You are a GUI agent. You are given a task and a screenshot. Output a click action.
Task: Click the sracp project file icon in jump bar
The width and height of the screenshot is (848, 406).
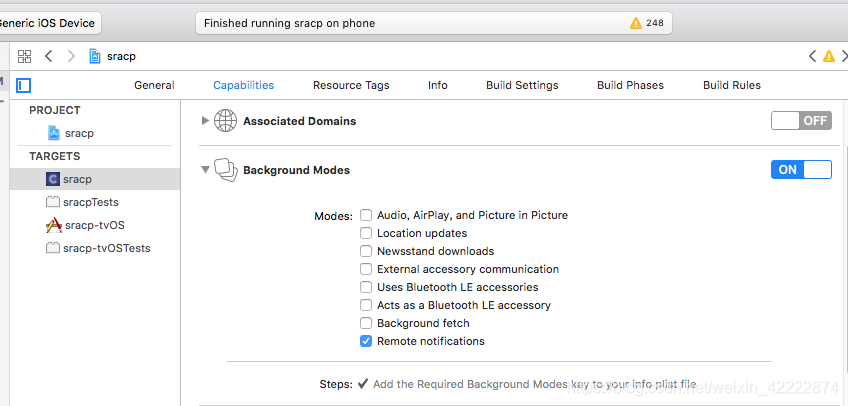pyautogui.click(x=95, y=56)
